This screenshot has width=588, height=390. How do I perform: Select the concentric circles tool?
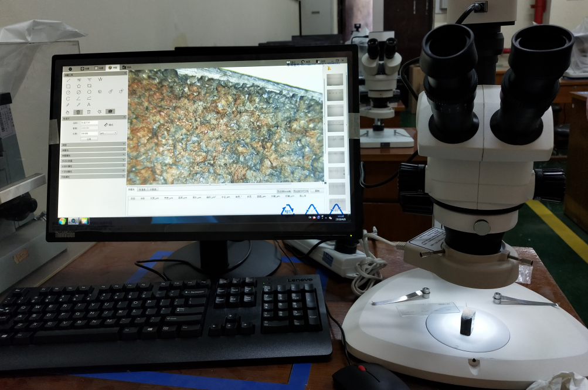click(x=100, y=91)
